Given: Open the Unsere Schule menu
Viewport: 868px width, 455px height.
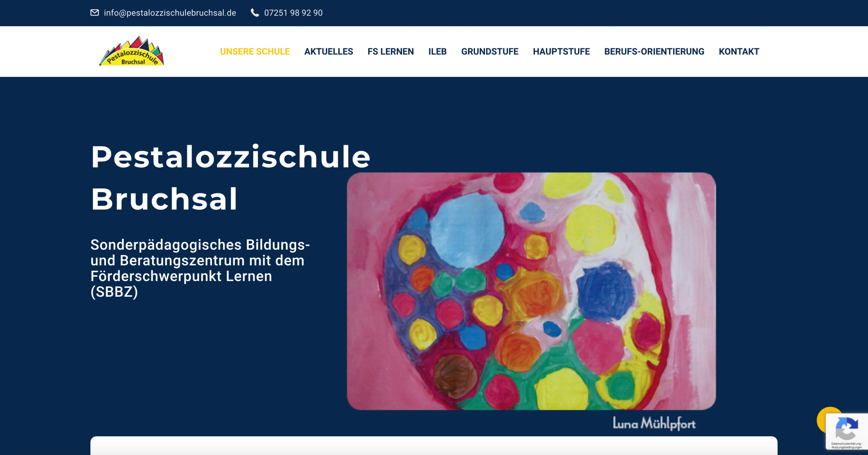Looking at the screenshot, I should 255,52.
